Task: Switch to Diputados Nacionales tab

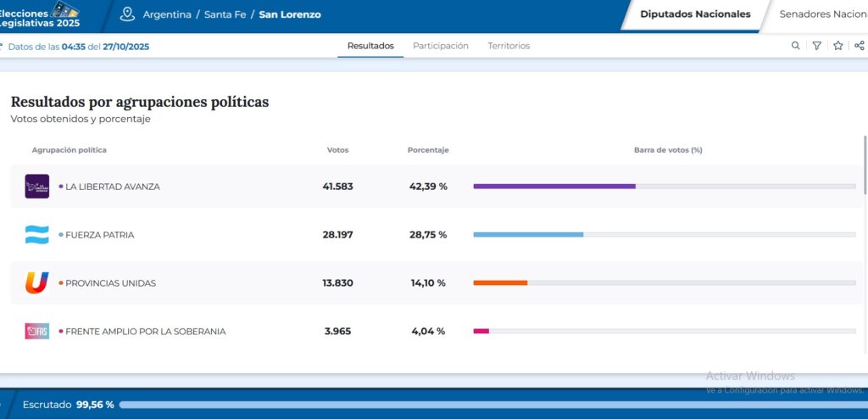Action: click(695, 14)
